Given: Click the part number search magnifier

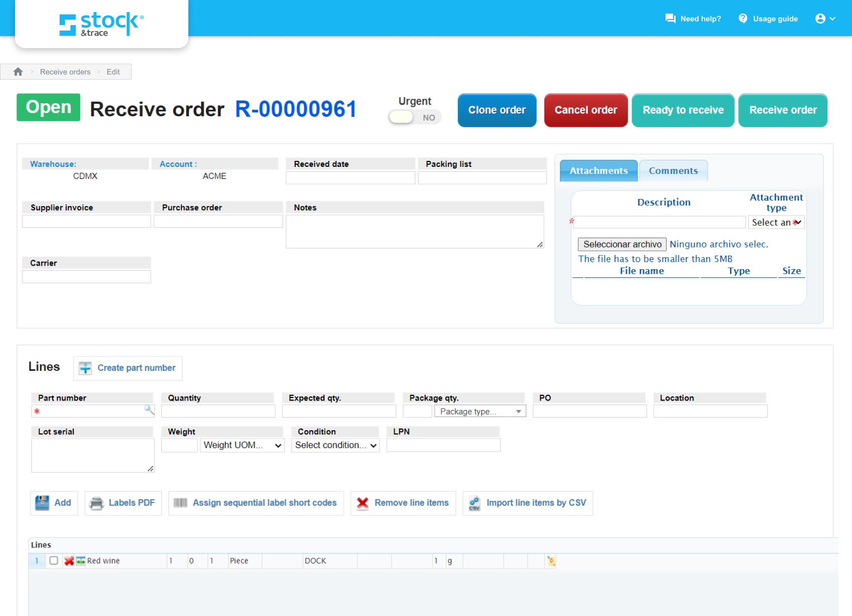Looking at the screenshot, I should tap(149, 410).
